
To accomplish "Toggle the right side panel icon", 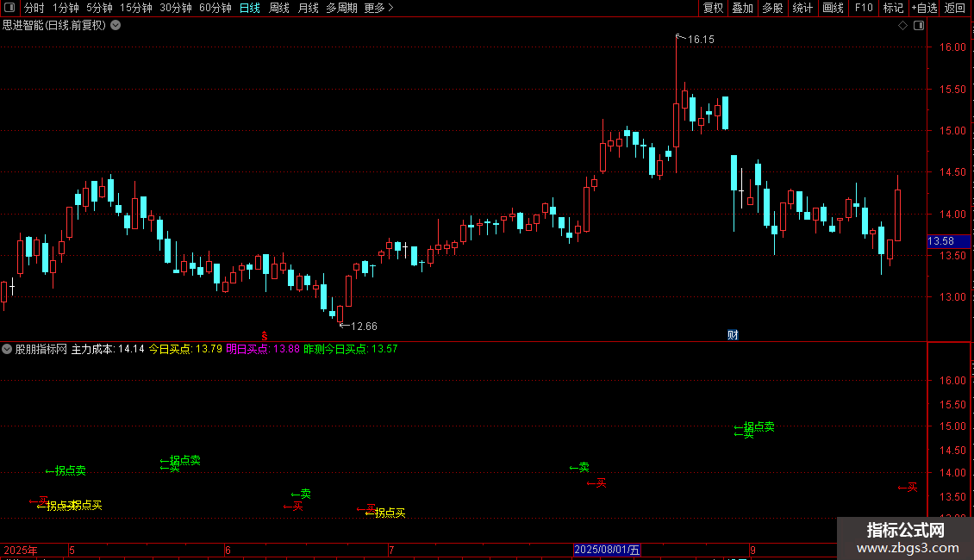I will [919, 26].
